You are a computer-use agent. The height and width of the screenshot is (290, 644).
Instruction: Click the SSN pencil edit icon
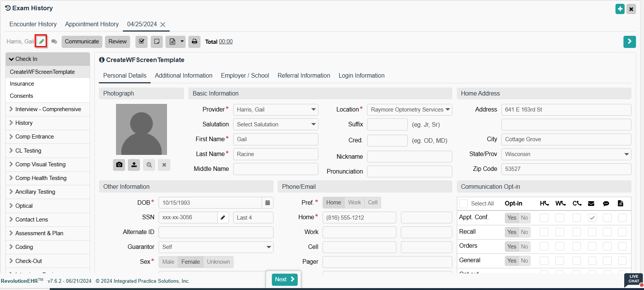[223, 218]
